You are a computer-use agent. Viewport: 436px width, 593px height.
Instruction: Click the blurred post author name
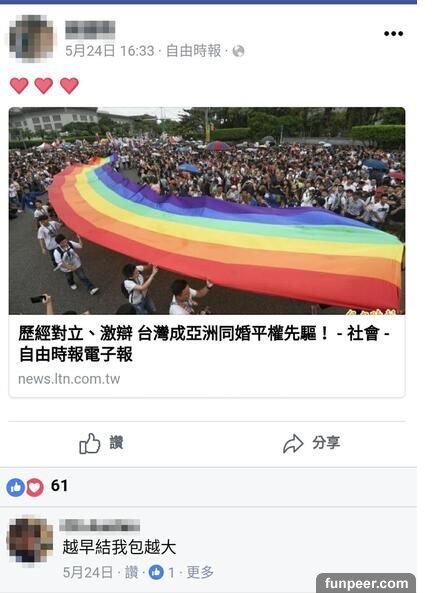[x=90, y=30]
